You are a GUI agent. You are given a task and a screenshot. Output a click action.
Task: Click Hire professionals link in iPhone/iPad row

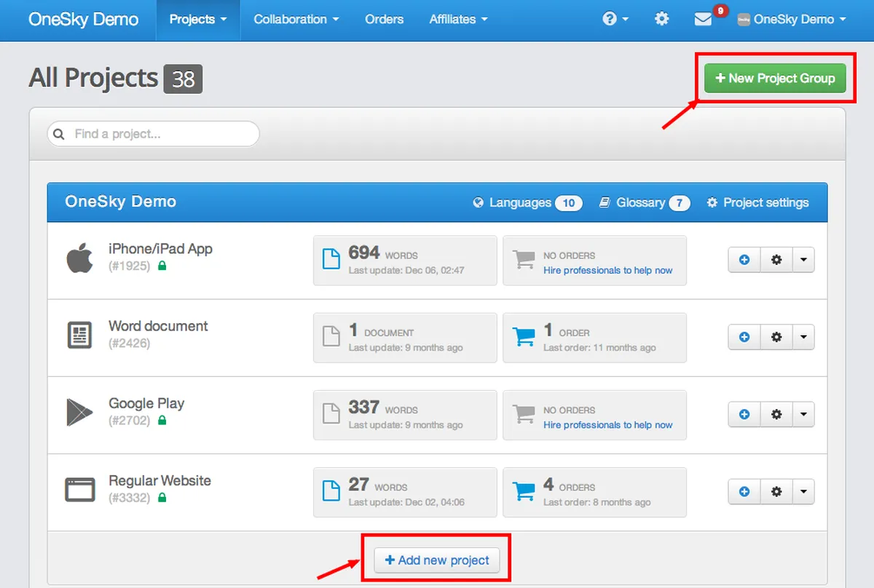(x=608, y=270)
